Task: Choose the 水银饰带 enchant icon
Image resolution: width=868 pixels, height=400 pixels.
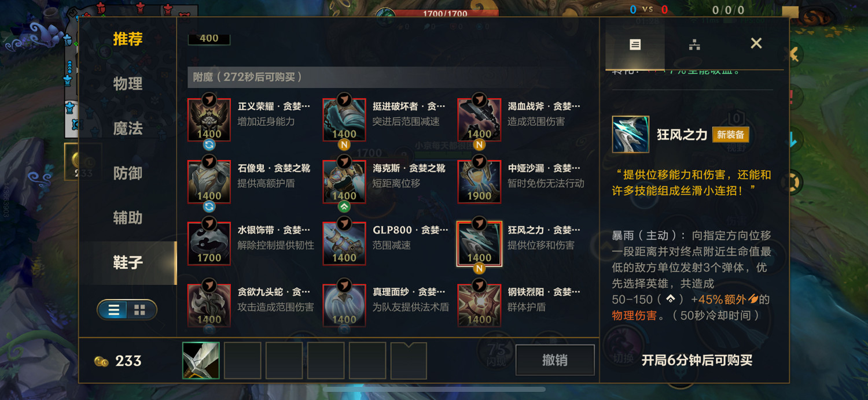Action: click(x=209, y=243)
